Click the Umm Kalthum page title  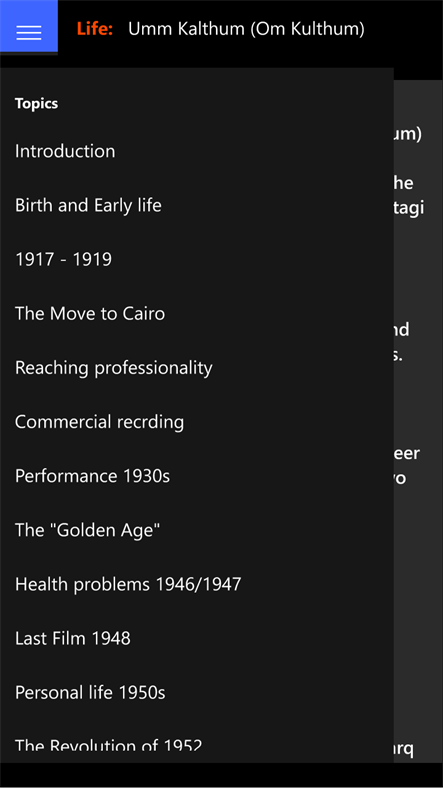[246, 29]
